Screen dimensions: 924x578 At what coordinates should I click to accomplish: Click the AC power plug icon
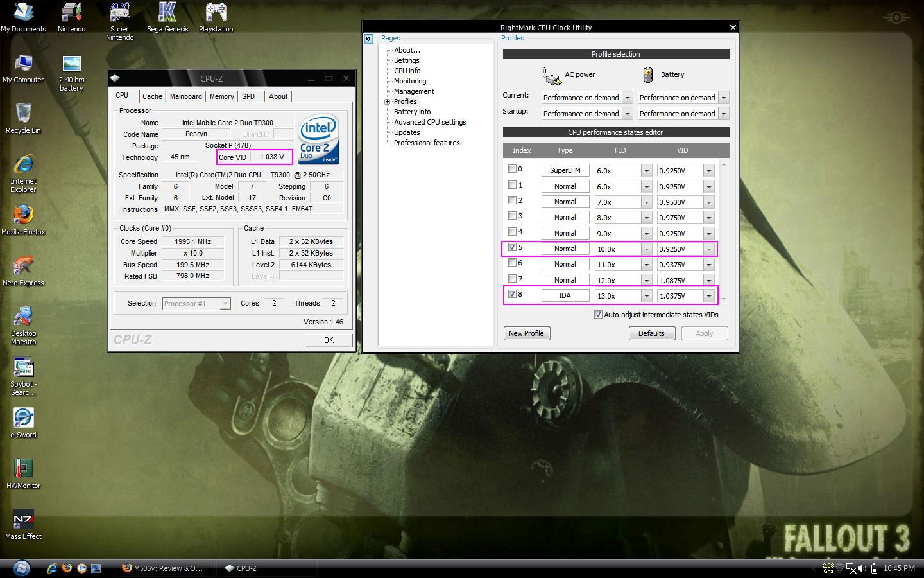coord(551,76)
